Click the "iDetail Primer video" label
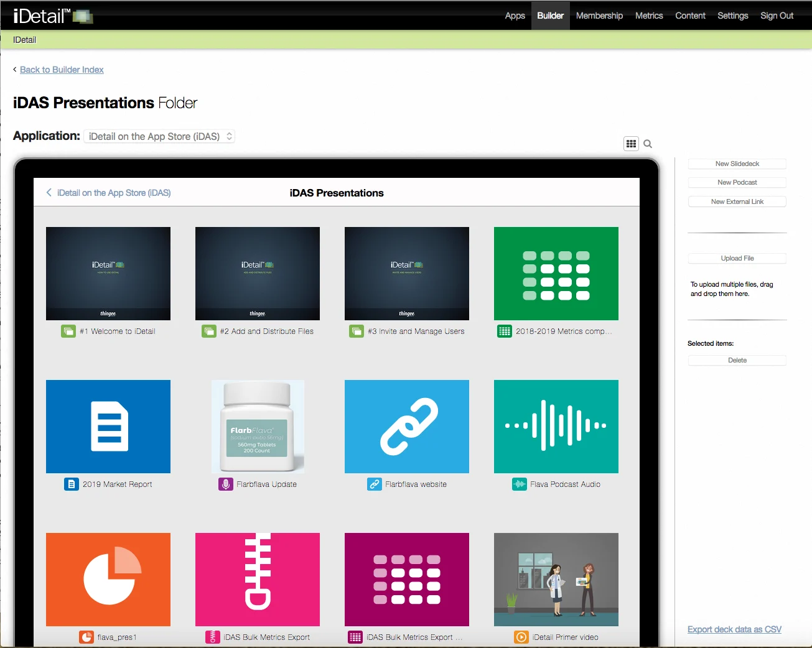Image resolution: width=812 pixels, height=648 pixels. (x=566, y=637)
